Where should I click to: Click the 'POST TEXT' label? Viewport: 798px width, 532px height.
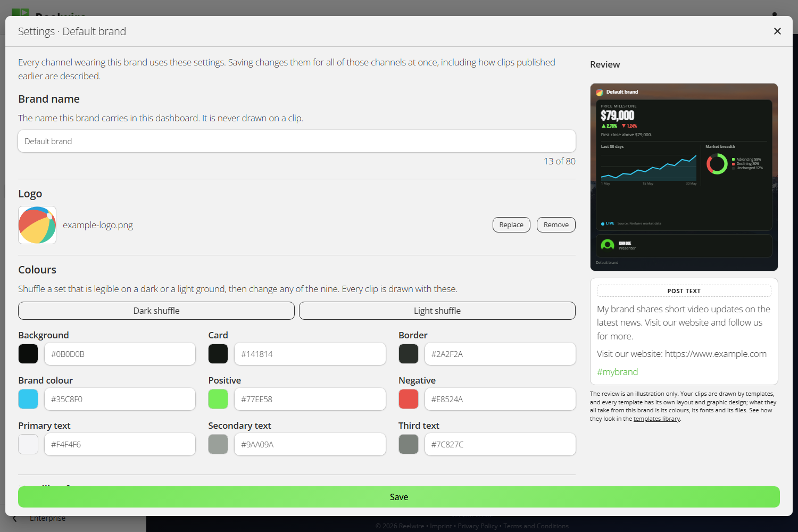[x=684, y=291]
